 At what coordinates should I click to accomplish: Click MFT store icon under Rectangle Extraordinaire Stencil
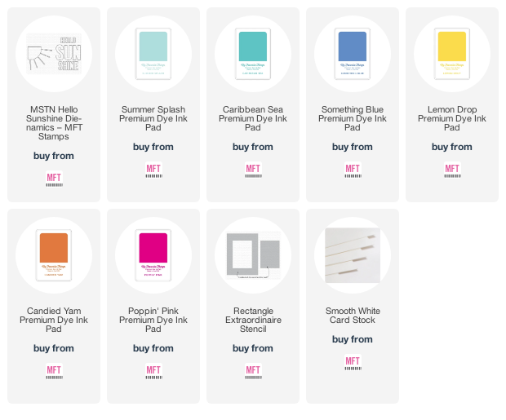tap(253, 371)
